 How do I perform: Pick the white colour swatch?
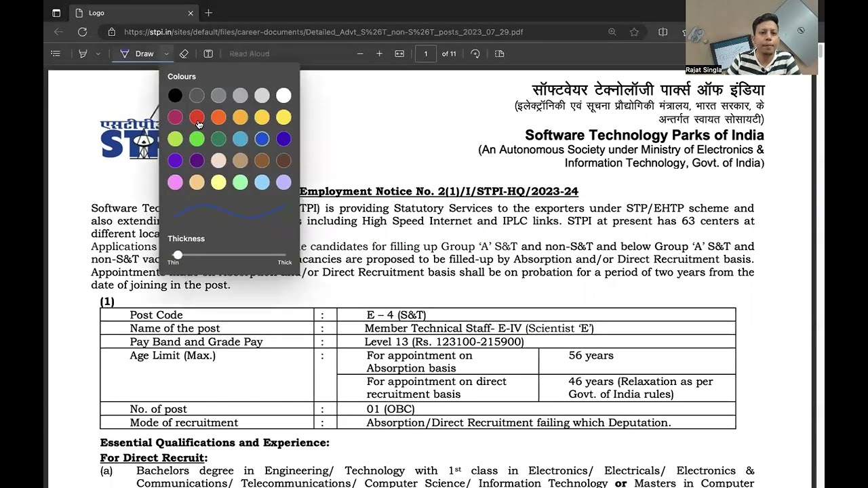pyautogui.click(x=283, y=96)
